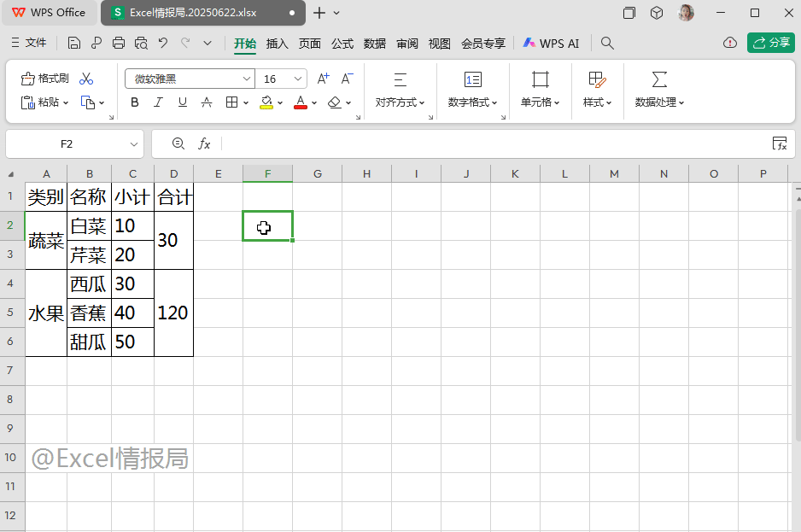The width and height of the screenshot is (801, 532).
Task: Undo the last action
Action: [163, 43]
